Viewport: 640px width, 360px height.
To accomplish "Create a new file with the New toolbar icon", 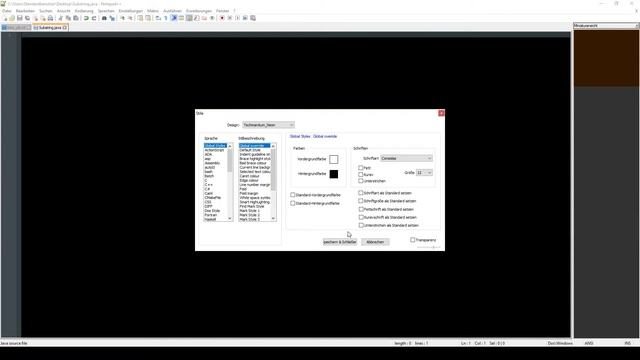I will point(5,18).
